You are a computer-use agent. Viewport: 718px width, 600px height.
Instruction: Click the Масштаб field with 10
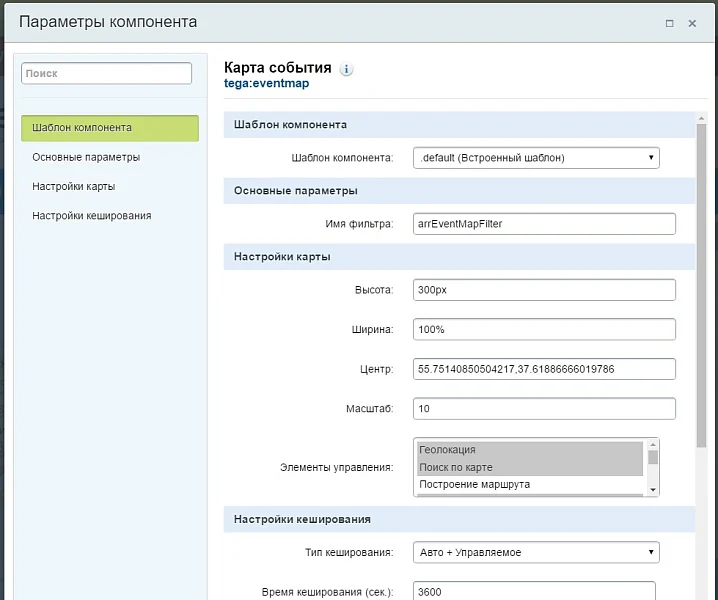point(544,409)
